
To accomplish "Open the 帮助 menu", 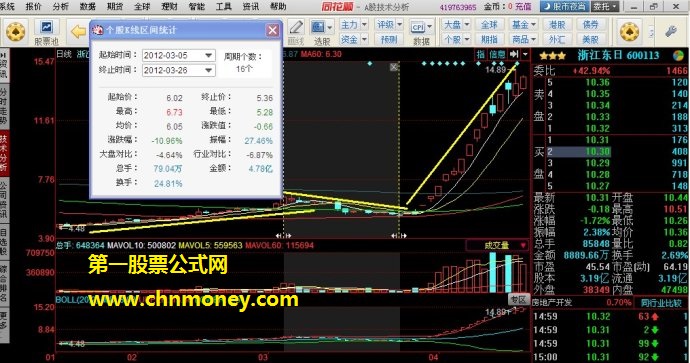I will (x=278, y=6).
